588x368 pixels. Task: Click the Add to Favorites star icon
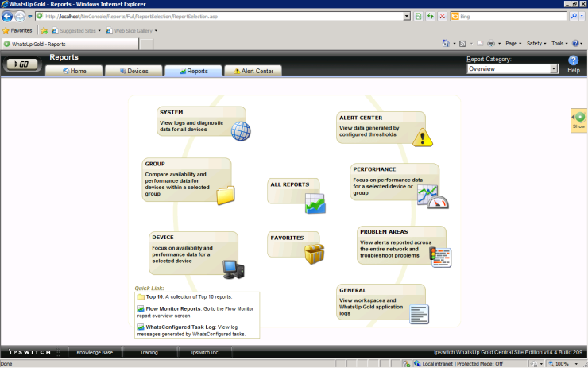[x=44, y=31]
